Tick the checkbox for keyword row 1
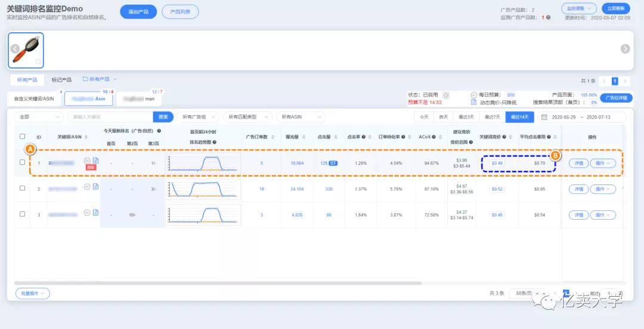 22,162
